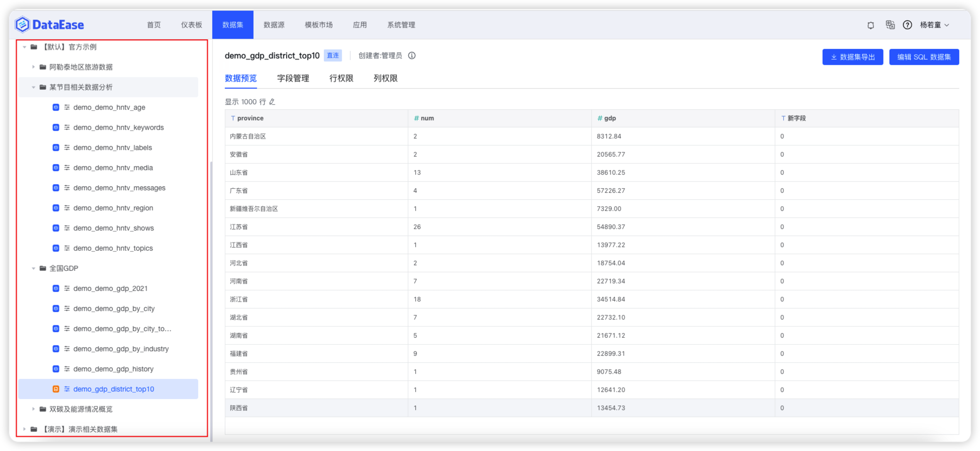The height and width of the screenshot is (451, 980).
Task: Switch to the 数据预览 tab
Action: (241, 78)
